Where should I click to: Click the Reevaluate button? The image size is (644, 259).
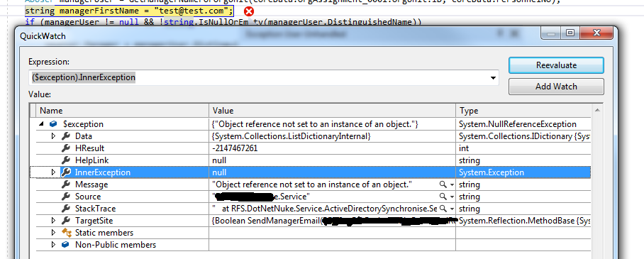(556, 65)
